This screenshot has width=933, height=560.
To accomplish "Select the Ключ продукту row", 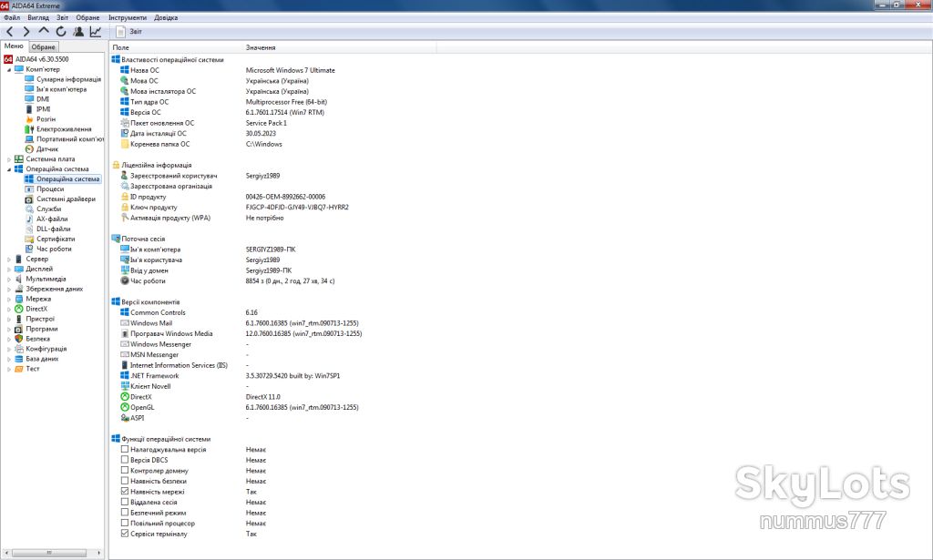I will pyautogui.click(x=234, y=208).
